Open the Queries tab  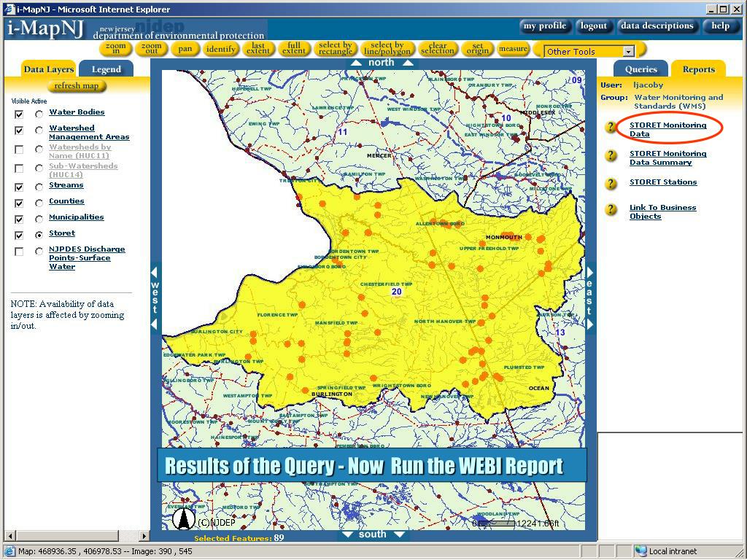640,69
